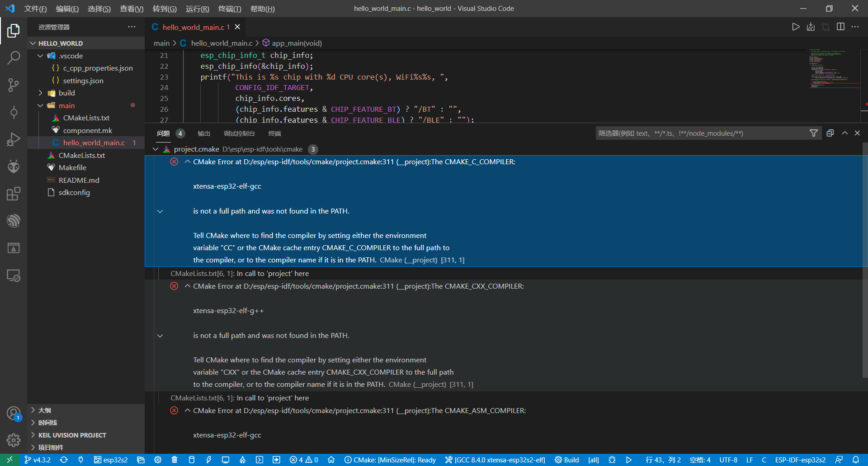The width and height of the screenshot is (868, 466).
Task: Collapse all problems in the panel
Action: point(830,133)
